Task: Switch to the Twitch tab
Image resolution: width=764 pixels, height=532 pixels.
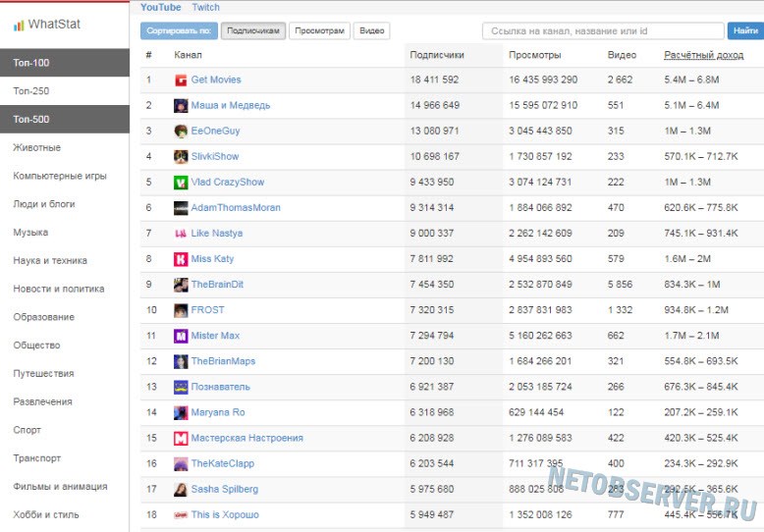Action: pos(205,7)
